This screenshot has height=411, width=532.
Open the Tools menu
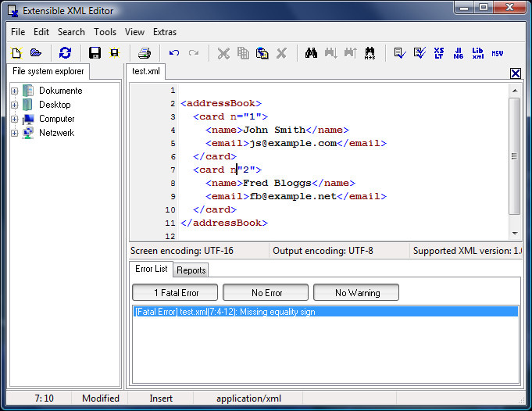click(105, 32)
